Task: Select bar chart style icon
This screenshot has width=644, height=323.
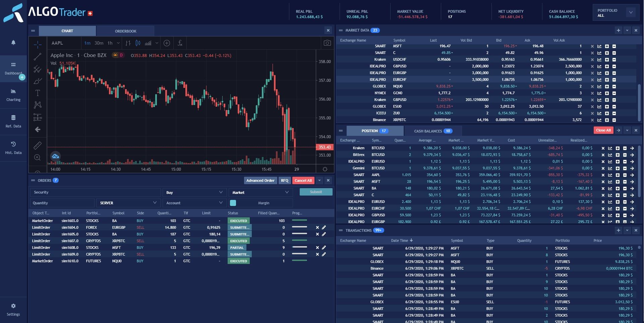Action: click(128, 43)
